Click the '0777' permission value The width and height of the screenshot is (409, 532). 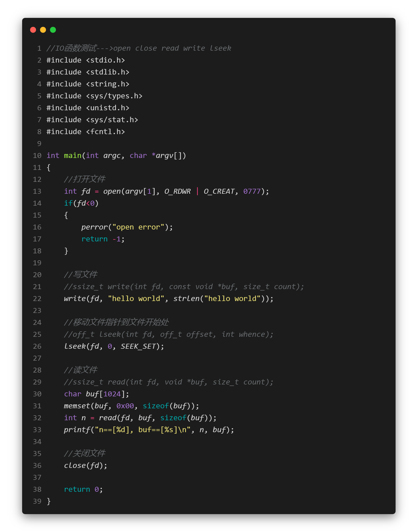252,191
